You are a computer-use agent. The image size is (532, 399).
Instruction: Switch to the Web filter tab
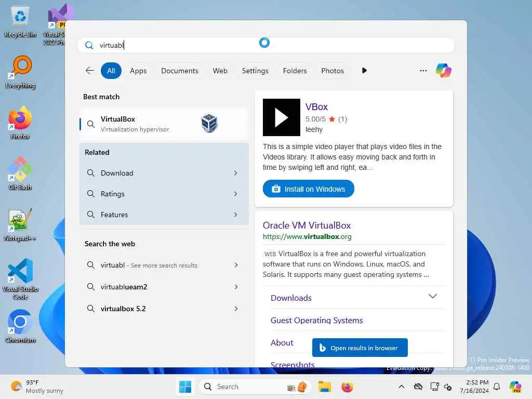[220, 71]
